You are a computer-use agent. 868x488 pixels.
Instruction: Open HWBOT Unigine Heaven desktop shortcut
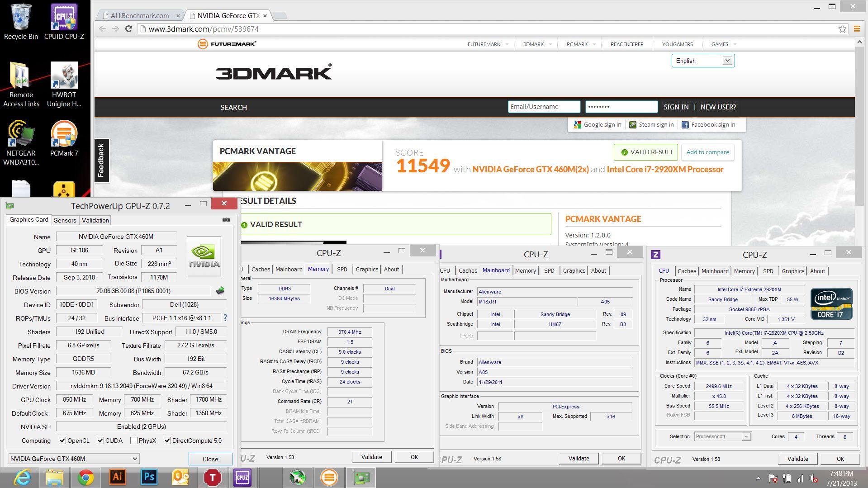(x=64, y=85)
